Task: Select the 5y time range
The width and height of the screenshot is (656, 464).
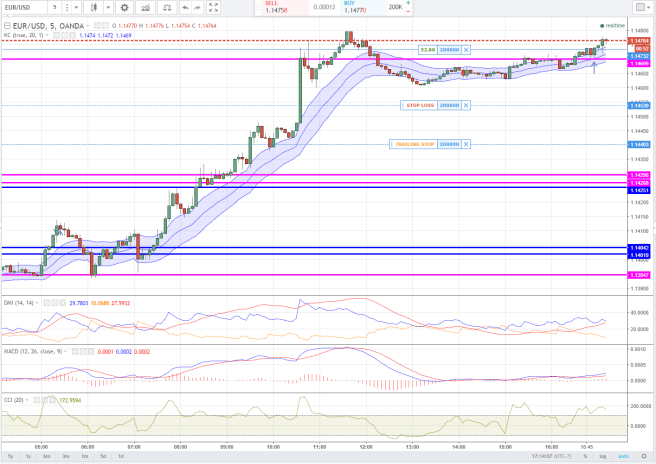Action: (x=10, y=456)
